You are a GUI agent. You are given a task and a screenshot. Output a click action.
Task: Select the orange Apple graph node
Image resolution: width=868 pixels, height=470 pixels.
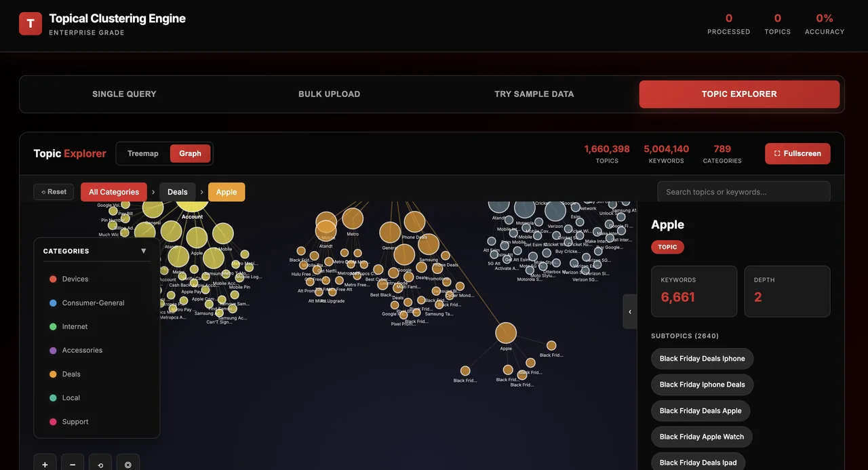[506, 333]
